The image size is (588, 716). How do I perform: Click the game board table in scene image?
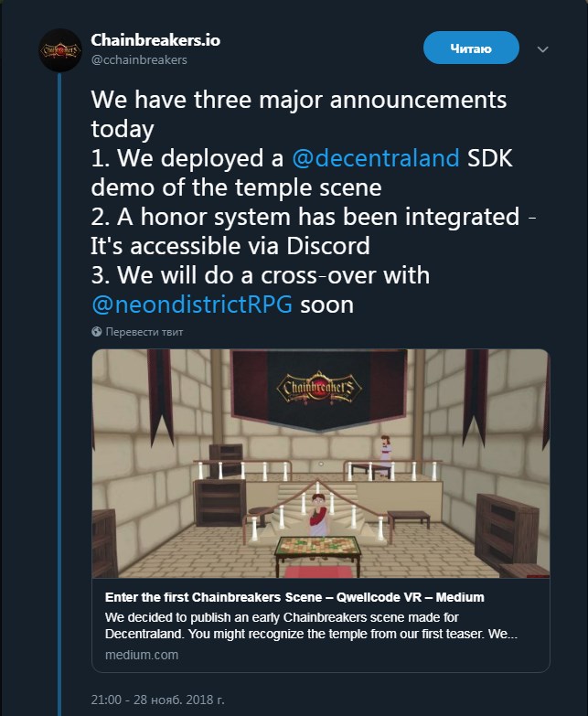[x=317, y=550]
